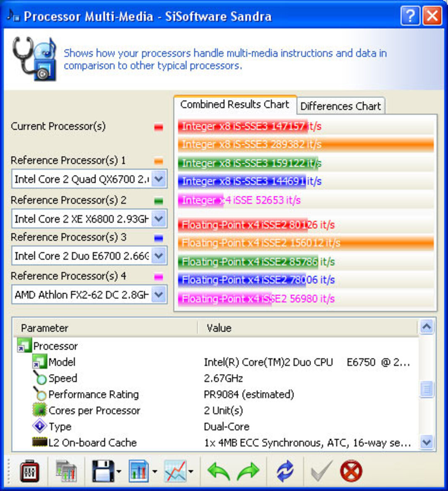Click the Dual-Core type value
The width and height of the screenshot is (448, 491).
coord(227,426)
